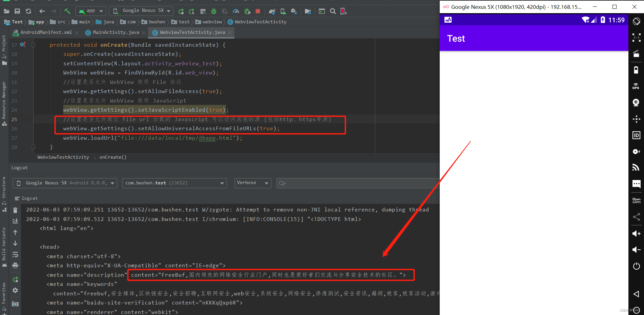Close the WebviewTestActivity.java tab
The width and height of the screenshot is (644, 315).
click(230, 33)
